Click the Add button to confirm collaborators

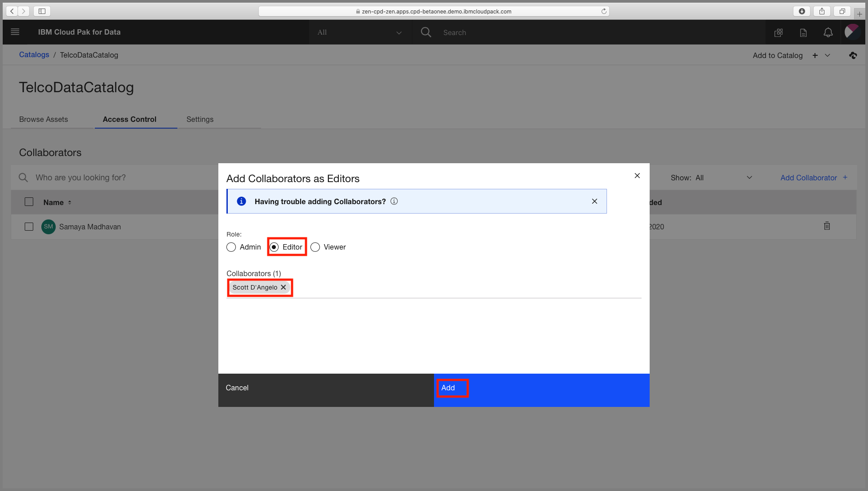[452, 388]
